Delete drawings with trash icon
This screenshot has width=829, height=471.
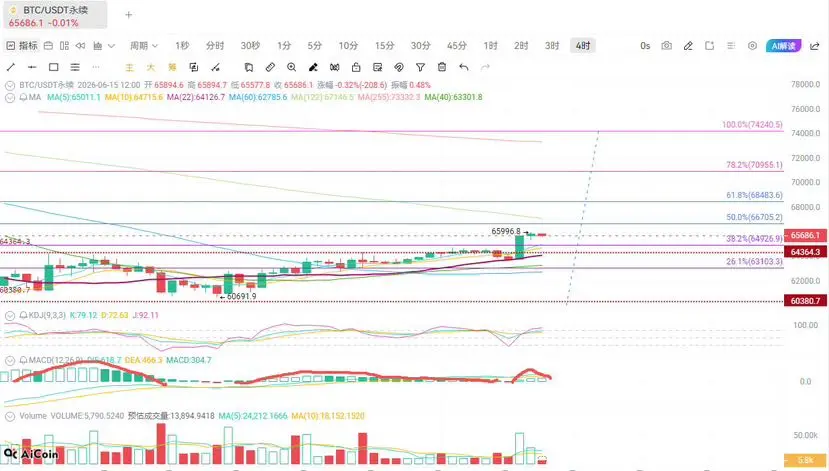(442, 67)
